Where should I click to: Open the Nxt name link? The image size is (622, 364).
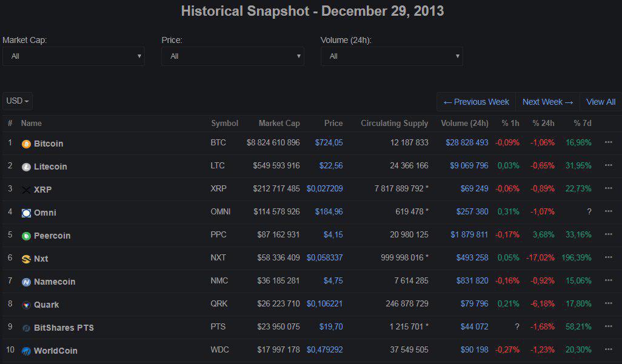[x=41, y=259]
